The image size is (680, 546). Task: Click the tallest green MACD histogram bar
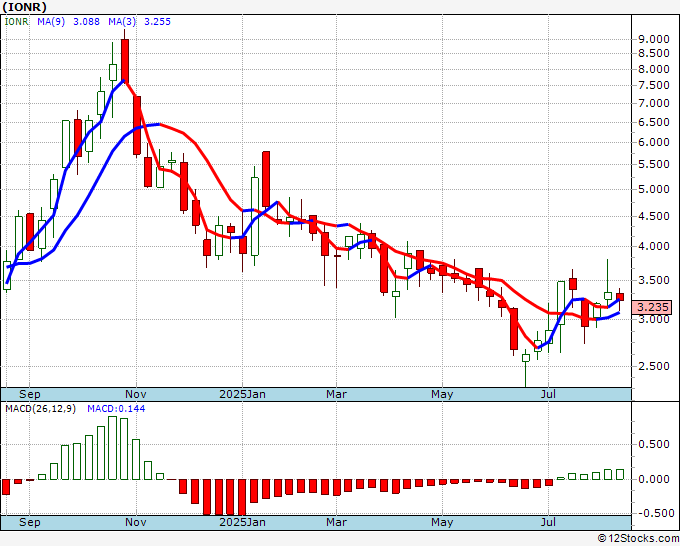click(112, 448)
